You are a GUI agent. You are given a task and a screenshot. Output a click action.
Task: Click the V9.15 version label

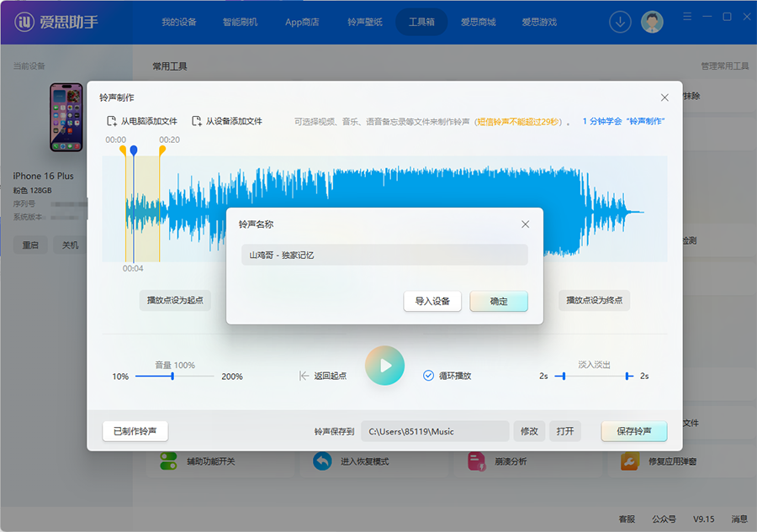click(x=703, y=519)
